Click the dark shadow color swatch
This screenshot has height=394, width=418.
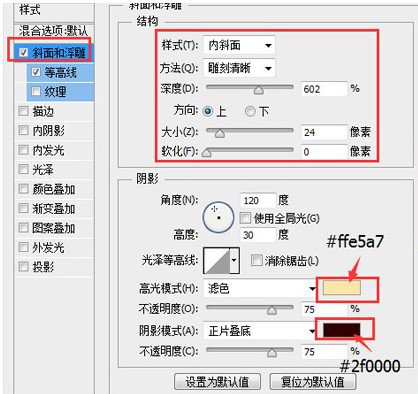pos(342,330)
